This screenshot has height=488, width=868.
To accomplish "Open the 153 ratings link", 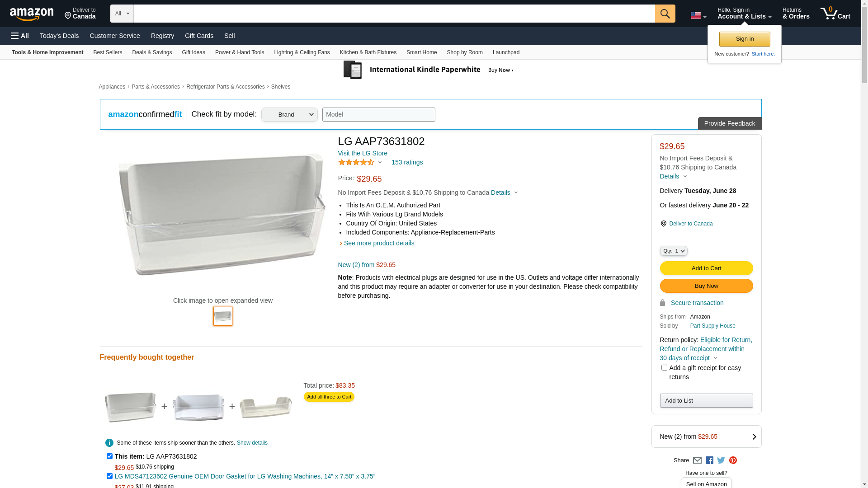I will (407, 162).
